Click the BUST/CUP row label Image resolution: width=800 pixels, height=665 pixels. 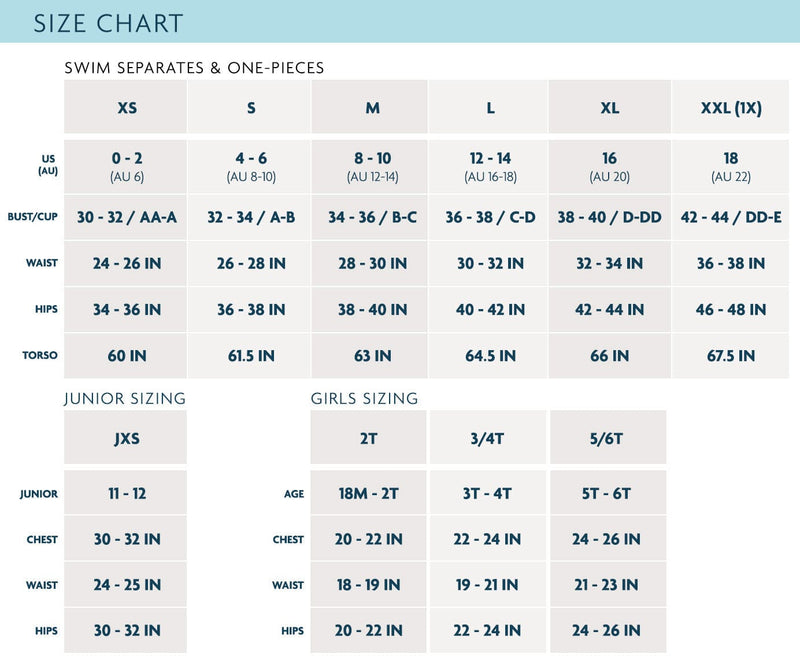tap(34, 217)
